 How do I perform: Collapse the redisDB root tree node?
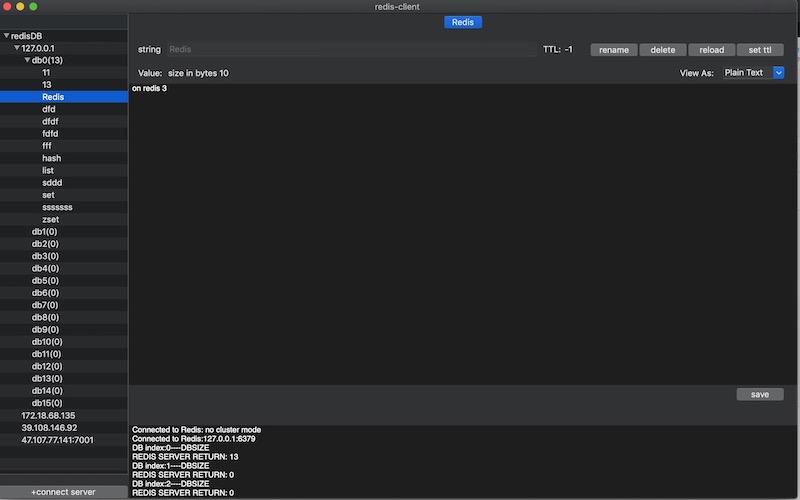(x=7, y=36)
